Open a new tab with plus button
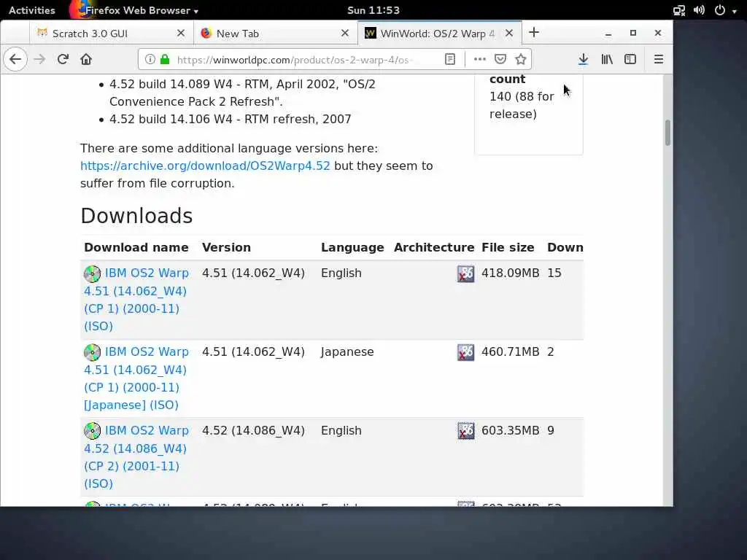Screen dimensions: 747x560 pos(534,32)
